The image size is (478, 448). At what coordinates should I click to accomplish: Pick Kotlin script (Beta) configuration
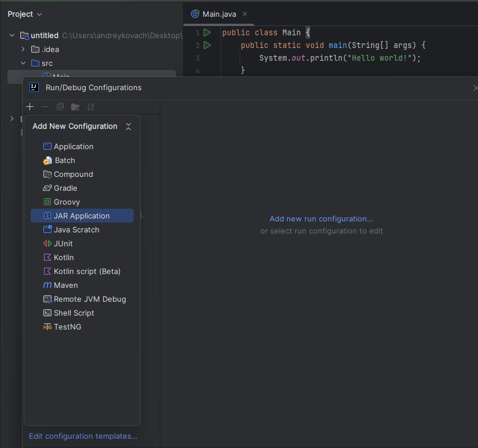(82, 271)
